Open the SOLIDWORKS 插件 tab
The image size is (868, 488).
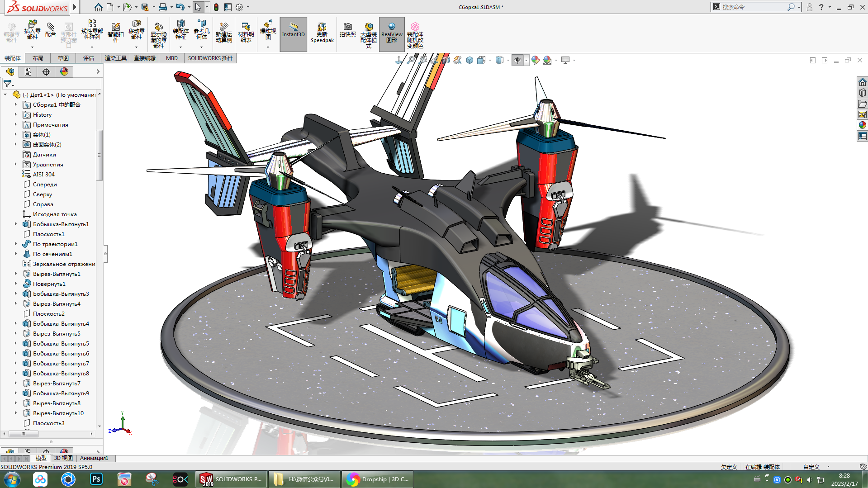[x=210, y=58]
